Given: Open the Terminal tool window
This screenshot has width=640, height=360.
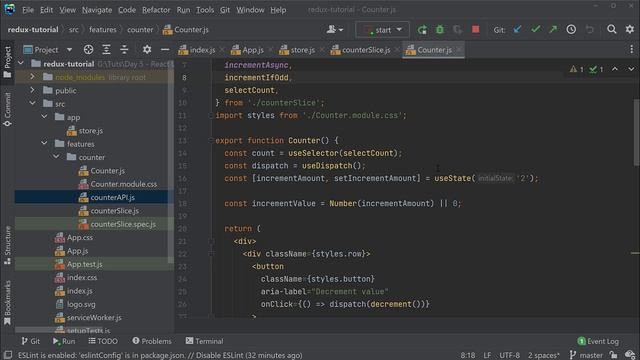Looking at the screenshot, I should point(204,341).
